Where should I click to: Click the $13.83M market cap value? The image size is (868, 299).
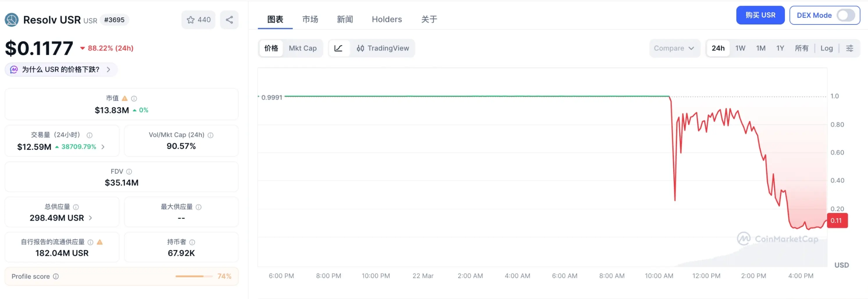112,110
